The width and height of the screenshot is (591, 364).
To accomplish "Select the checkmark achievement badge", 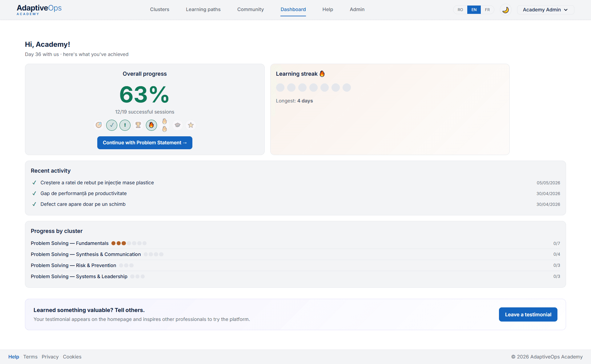I will click(x=112, y=125).
